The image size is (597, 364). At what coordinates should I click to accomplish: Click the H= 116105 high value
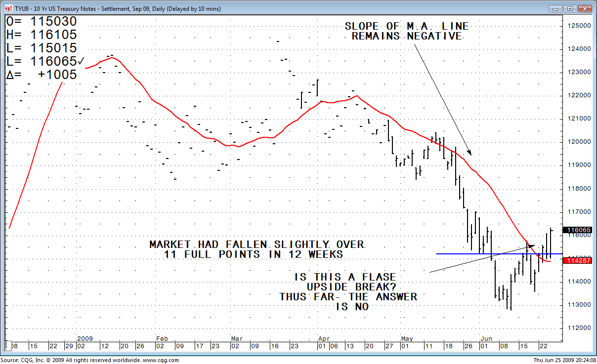pyautogui.click(x=42, y=35)
